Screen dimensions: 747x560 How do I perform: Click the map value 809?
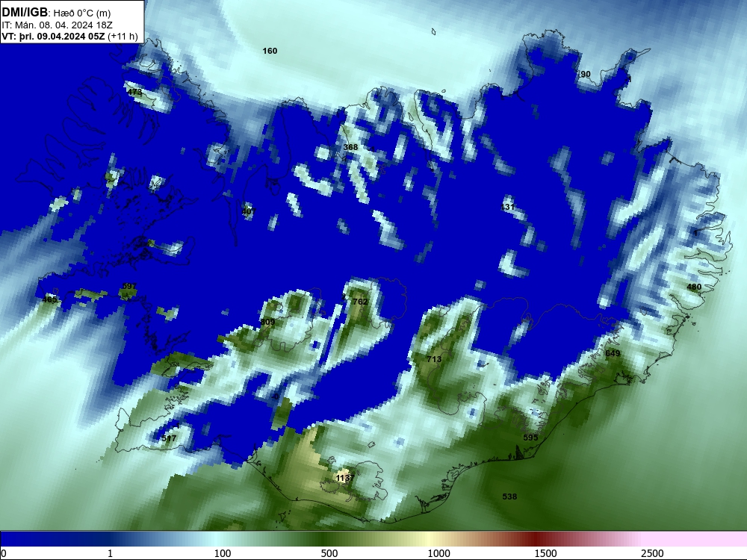[267, 322]
